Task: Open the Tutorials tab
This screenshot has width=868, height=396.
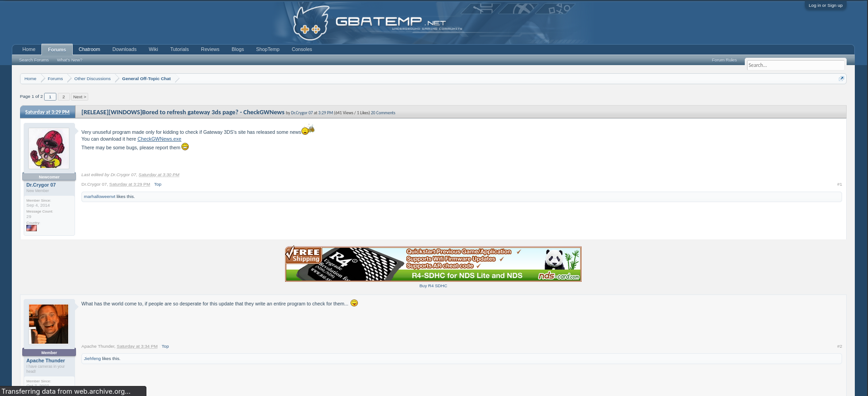Action: point(179,49)
